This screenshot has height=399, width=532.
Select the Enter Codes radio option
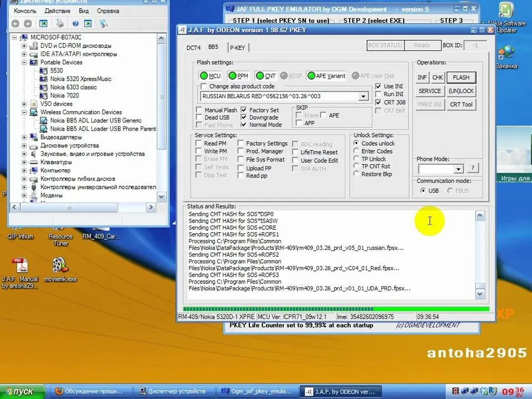(356, 151)
